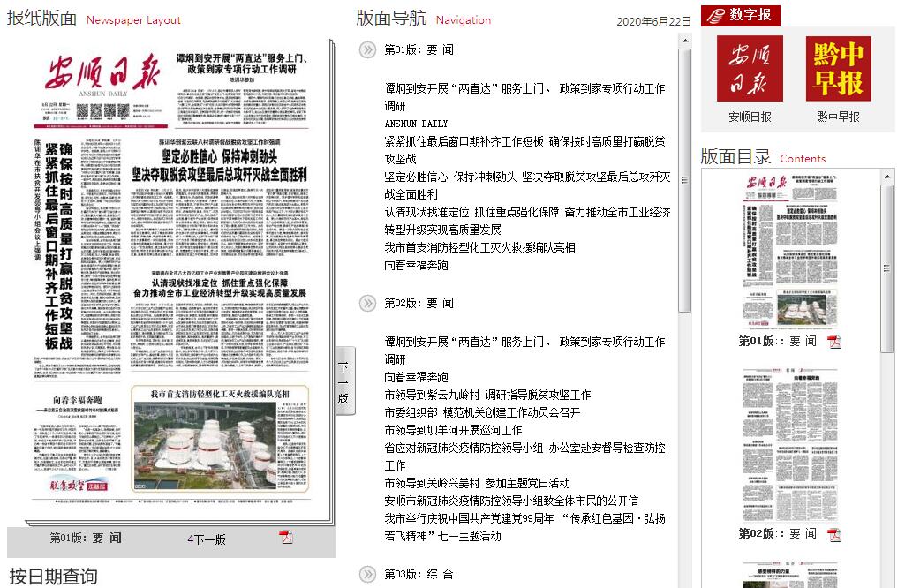This screenshot has width=905, height=588.
Task: Open PDF of page 01 below main preview
Action: [286, 537]
